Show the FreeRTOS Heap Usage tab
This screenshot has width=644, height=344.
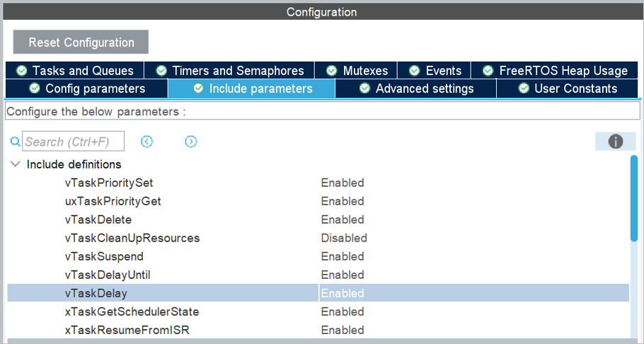pos(555,70)
